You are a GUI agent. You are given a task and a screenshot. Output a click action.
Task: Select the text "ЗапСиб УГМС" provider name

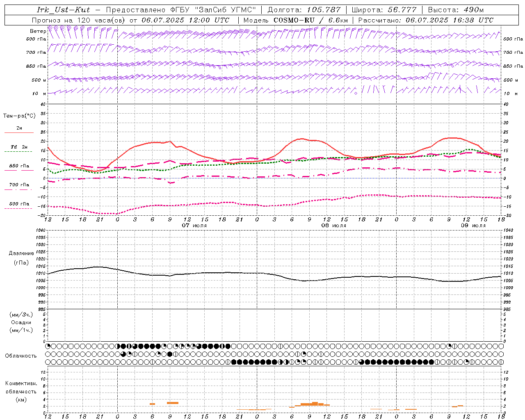point(225,10)
